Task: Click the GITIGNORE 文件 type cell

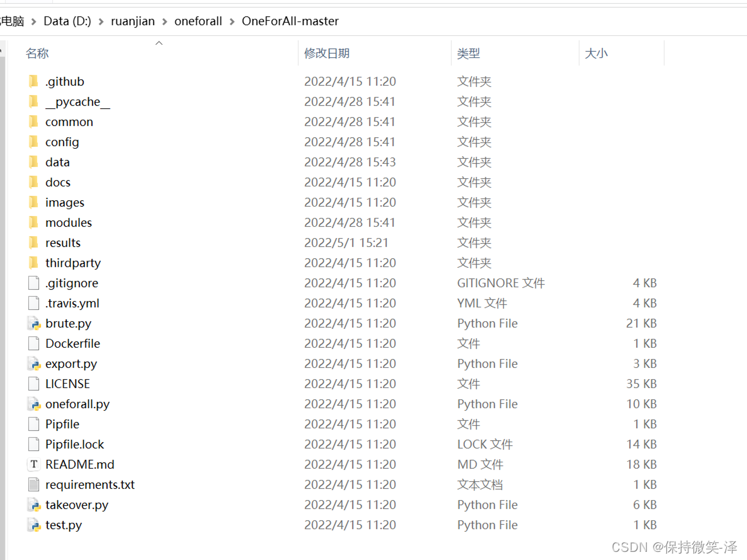Action: tap(501, 283)
